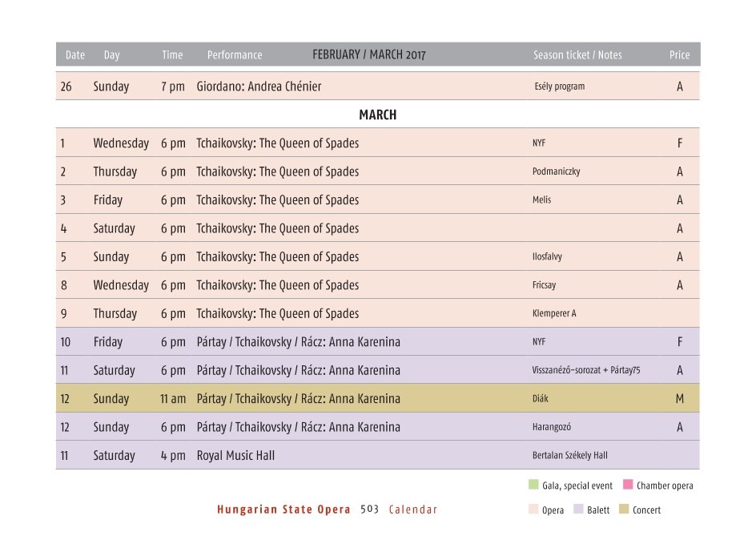This screenshot has width=756, height=544.
Task: Click the Season ticket / Notes header
Action: click(577, 55)
